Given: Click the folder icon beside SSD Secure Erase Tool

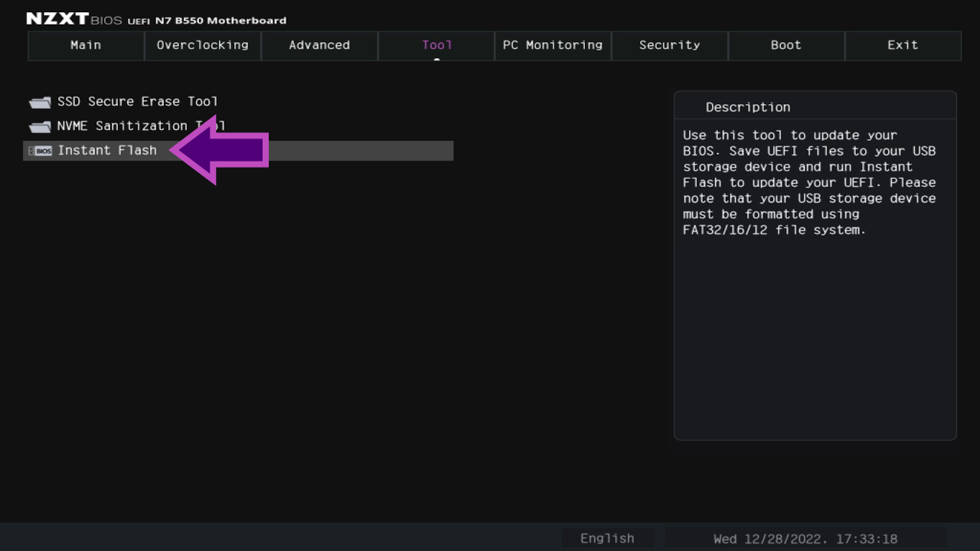Looking at the screenshot, I should [39, 101].
